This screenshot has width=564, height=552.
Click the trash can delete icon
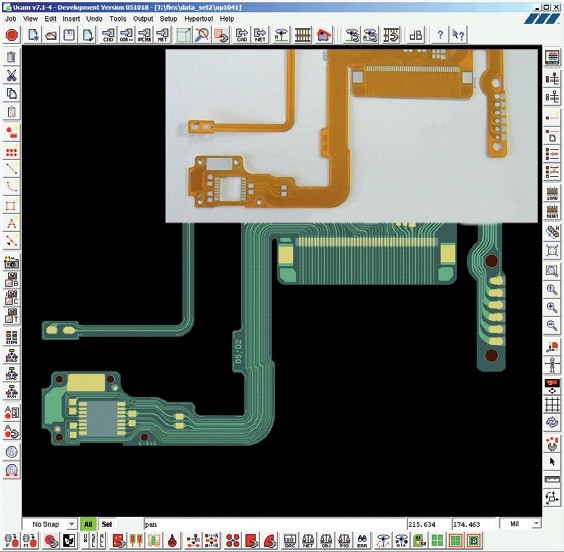click(12, 57)
